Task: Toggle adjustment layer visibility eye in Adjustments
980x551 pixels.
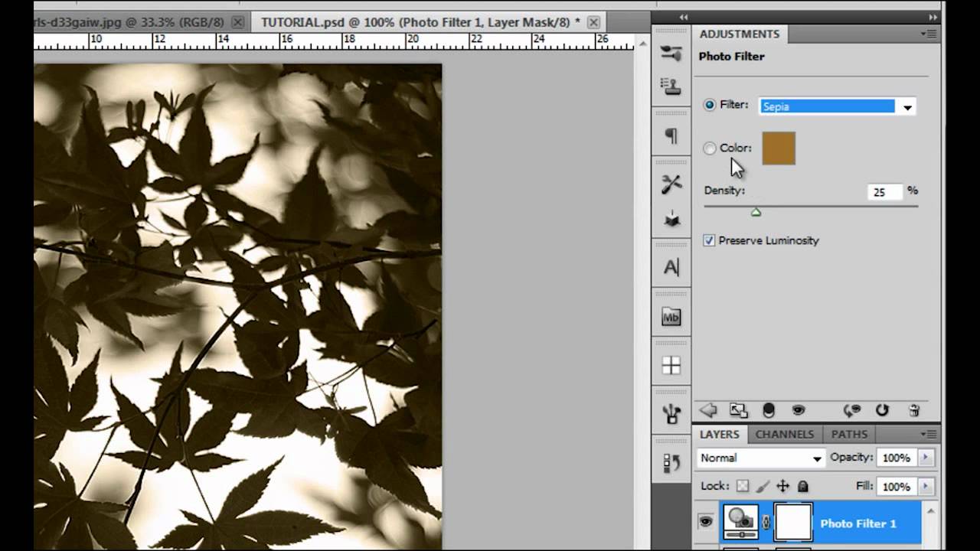Action: pyautogui.click(x=799, y=411)
